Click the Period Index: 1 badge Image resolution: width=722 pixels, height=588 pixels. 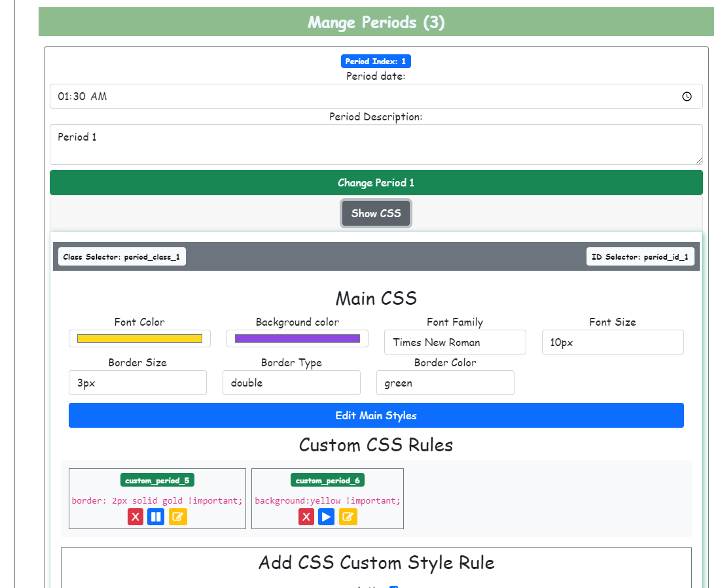pos(376,61)
